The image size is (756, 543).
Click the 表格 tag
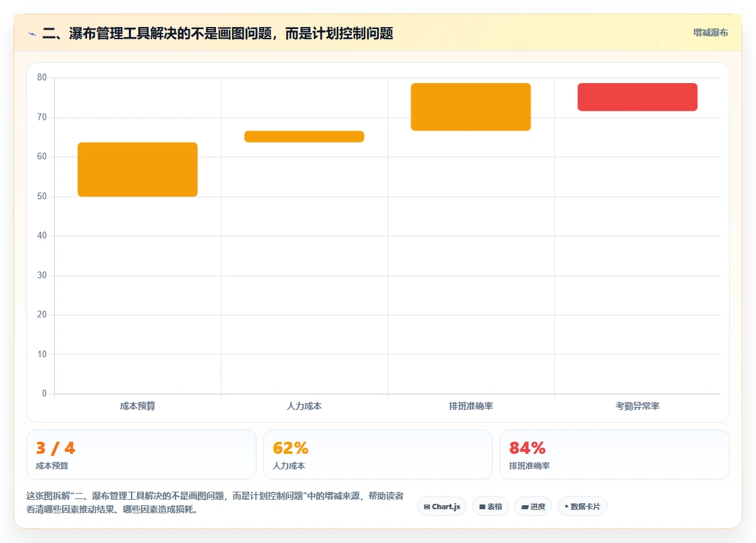tap(490, 507)
